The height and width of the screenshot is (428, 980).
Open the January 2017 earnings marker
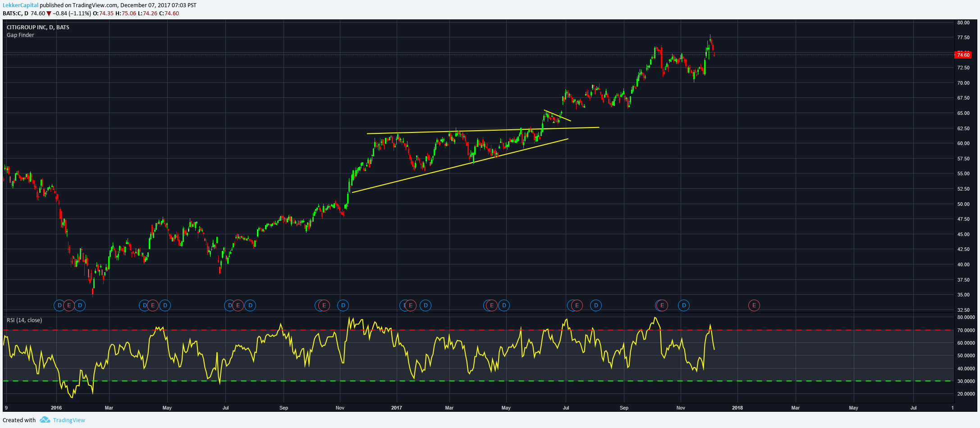tap(411, 305)
